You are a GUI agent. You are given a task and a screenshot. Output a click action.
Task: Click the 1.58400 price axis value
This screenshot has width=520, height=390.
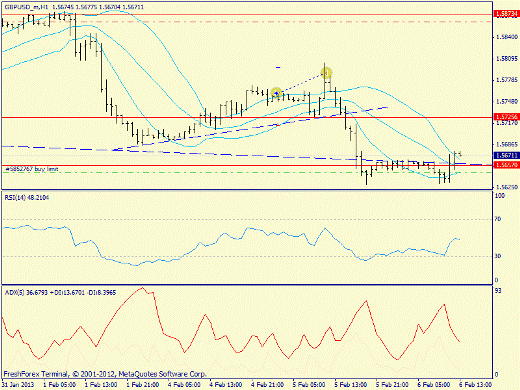click(x=507, y=37)
